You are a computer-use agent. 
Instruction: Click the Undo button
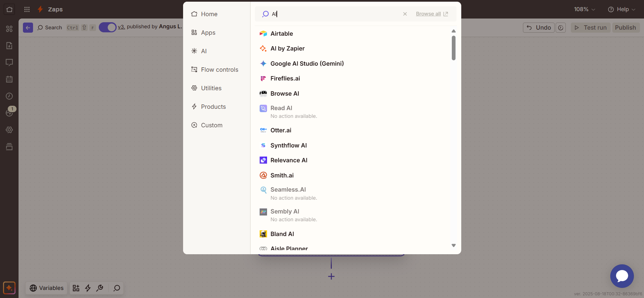point(539,28)
